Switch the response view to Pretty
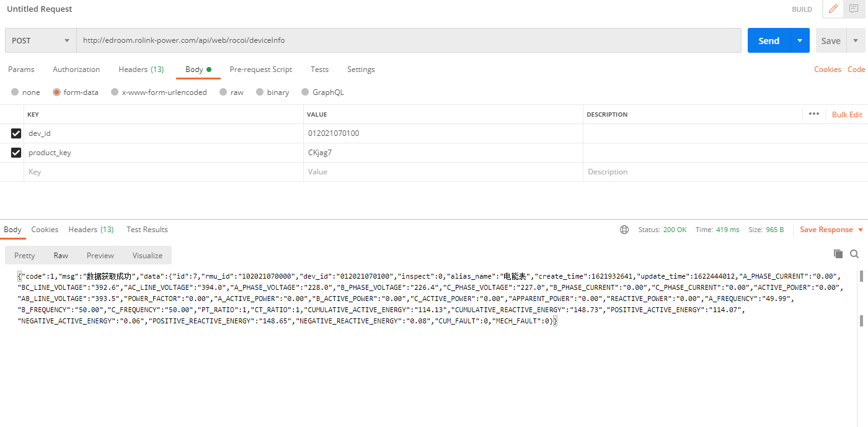This screenshot has height=427, width=868. pos(25,256)
